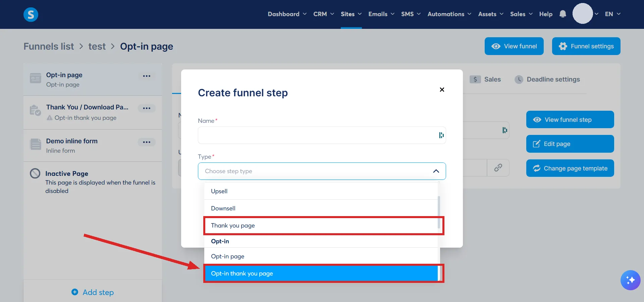Viewport: 644px width, 302px height.
Task: Switch to Deadline settings tab
Action: click(x=547, y=80)
